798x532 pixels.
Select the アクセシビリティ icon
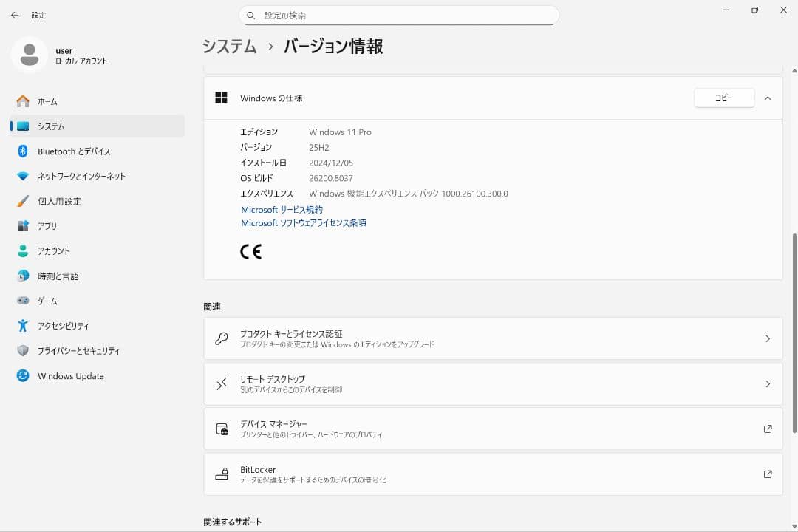[x=23, y=326]
